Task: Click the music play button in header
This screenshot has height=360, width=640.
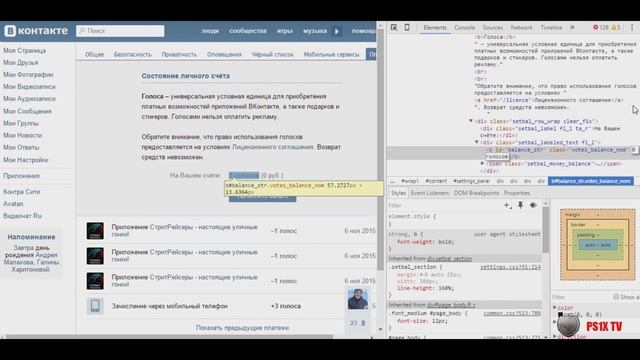Action: [x=337, y=31]
